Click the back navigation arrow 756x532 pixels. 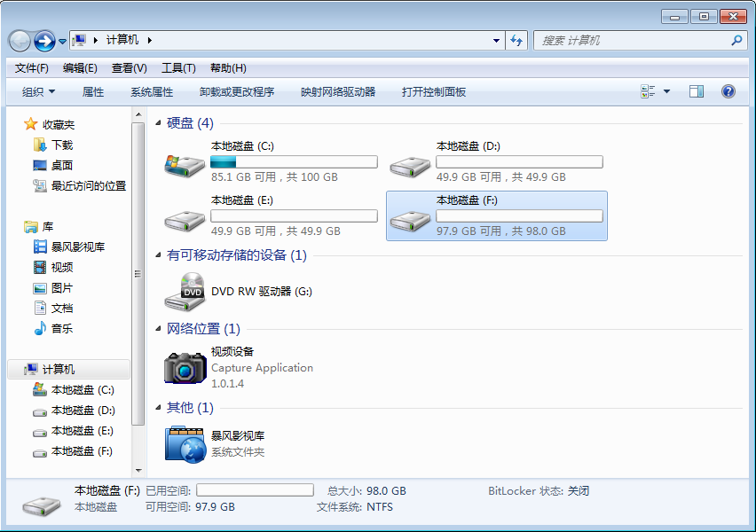(x=20, y=41)
